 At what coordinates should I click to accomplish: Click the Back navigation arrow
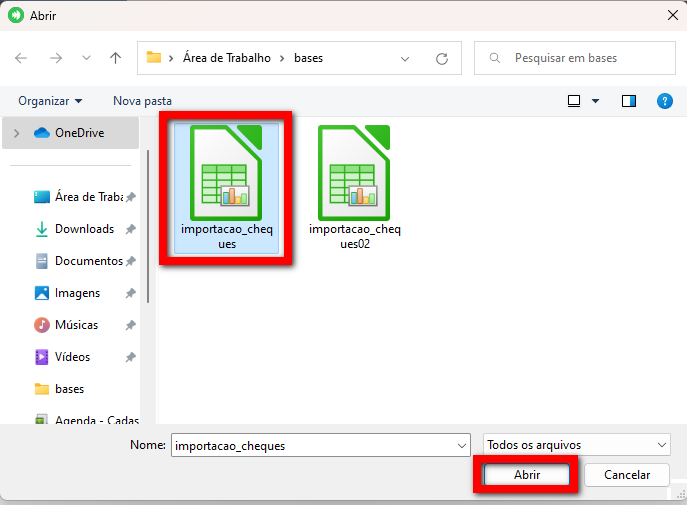click(x=22, y=58)
